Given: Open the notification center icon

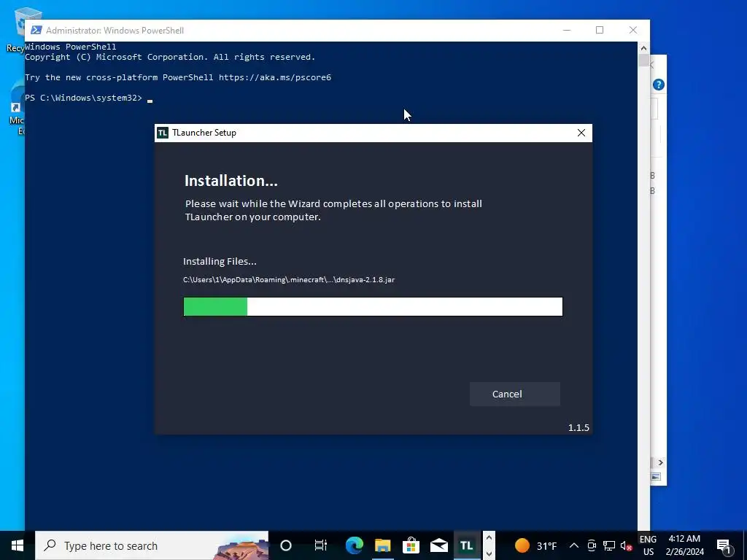Looking at the screenshot, I should 724,545.
